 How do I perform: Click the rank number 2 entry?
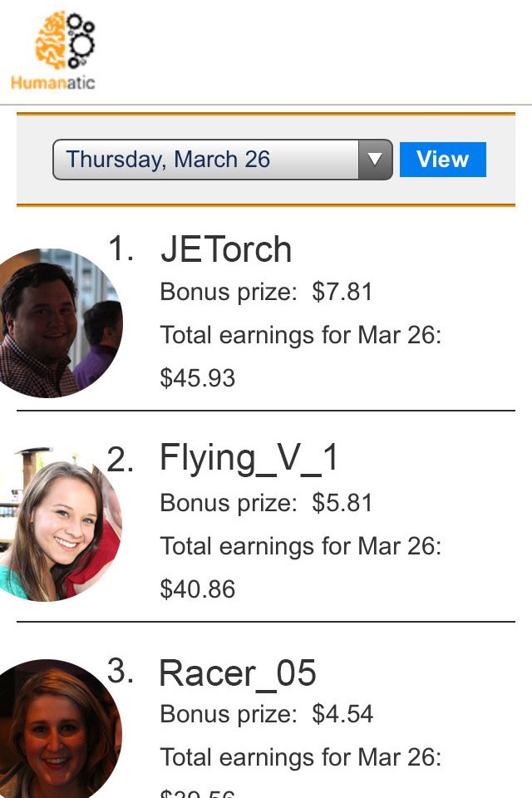click(121, 459)
